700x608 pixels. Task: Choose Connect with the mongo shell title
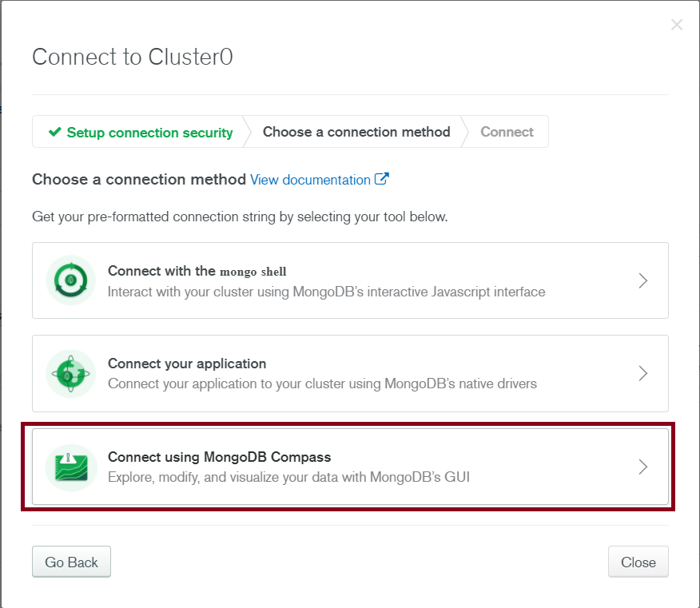click(x=197, y=271)
